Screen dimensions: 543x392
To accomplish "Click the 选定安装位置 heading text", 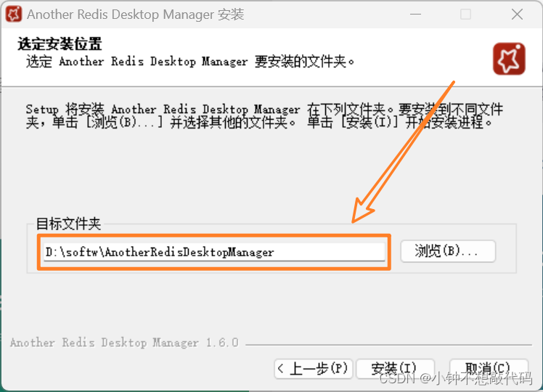I will coord(60,44).
